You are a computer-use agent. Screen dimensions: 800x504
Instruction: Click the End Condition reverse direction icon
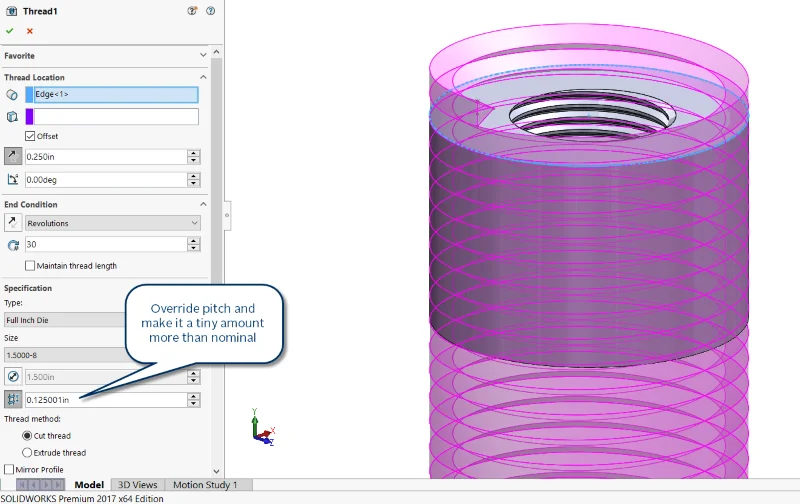[x=12, y=223]
